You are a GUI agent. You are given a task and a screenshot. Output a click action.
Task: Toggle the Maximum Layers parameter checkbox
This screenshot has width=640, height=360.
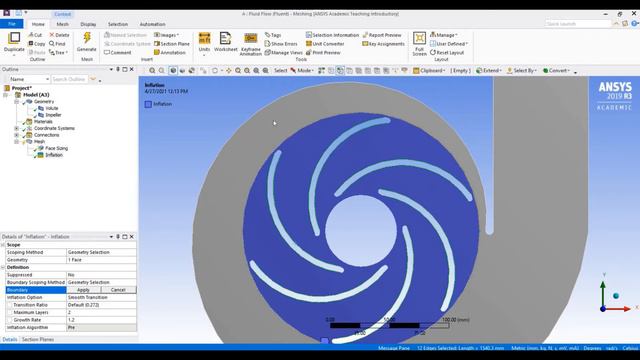pyautogui.click(x=10, y=312)
